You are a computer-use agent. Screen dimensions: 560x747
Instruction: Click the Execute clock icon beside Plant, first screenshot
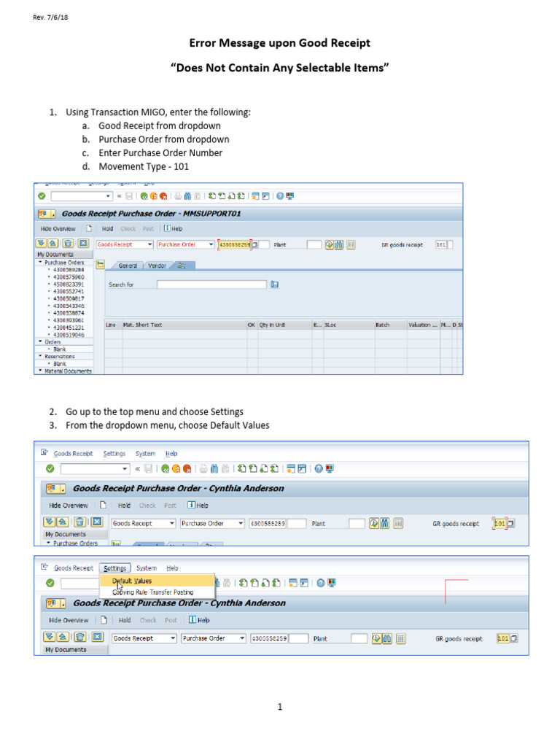(x=330, y=245)
